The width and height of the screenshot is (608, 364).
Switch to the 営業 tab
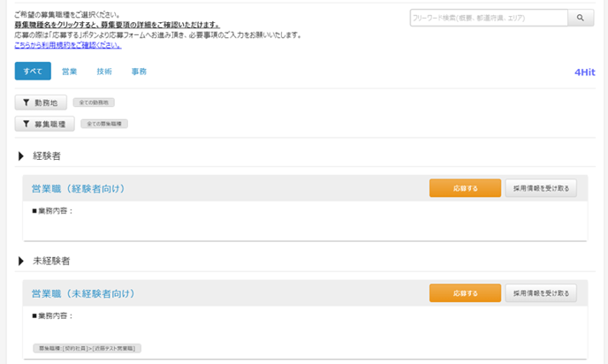tap(70, 72)
